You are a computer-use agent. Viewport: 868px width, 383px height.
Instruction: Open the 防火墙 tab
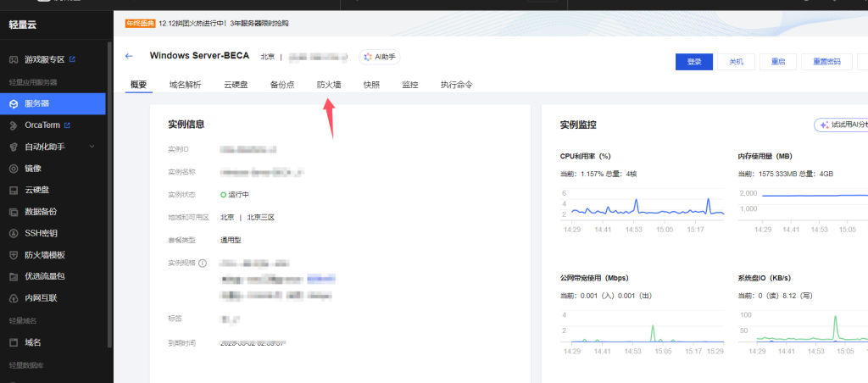[x=329, y=85]
